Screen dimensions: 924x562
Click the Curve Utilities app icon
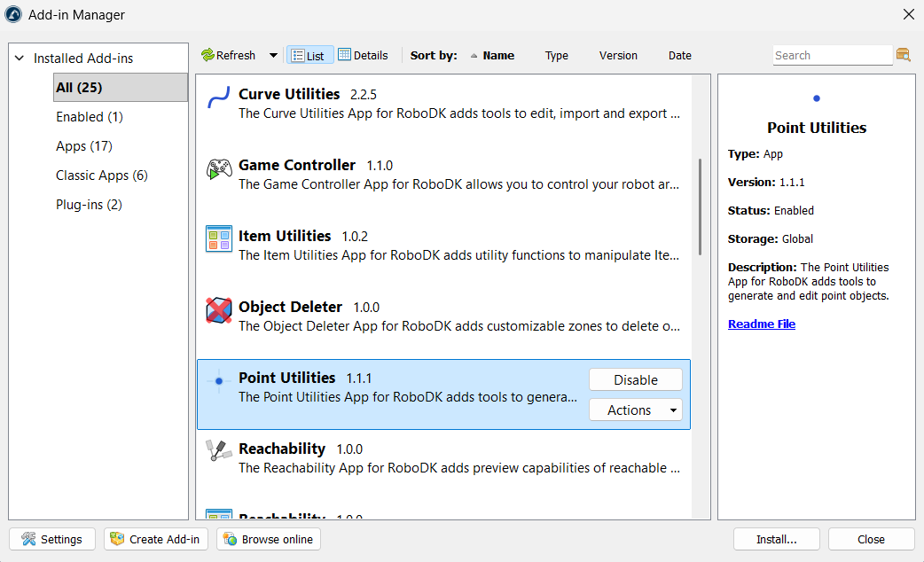(x=219, y=98)
